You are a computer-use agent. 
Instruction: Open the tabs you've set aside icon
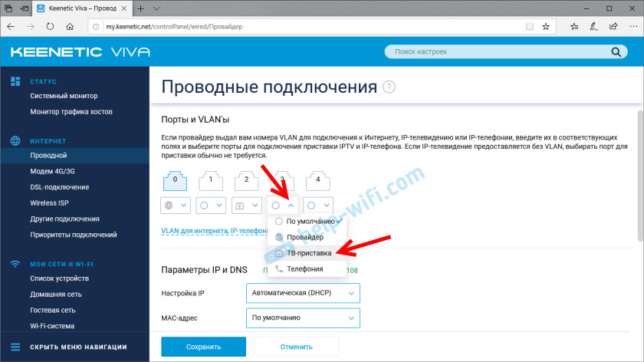click(8, 8)
